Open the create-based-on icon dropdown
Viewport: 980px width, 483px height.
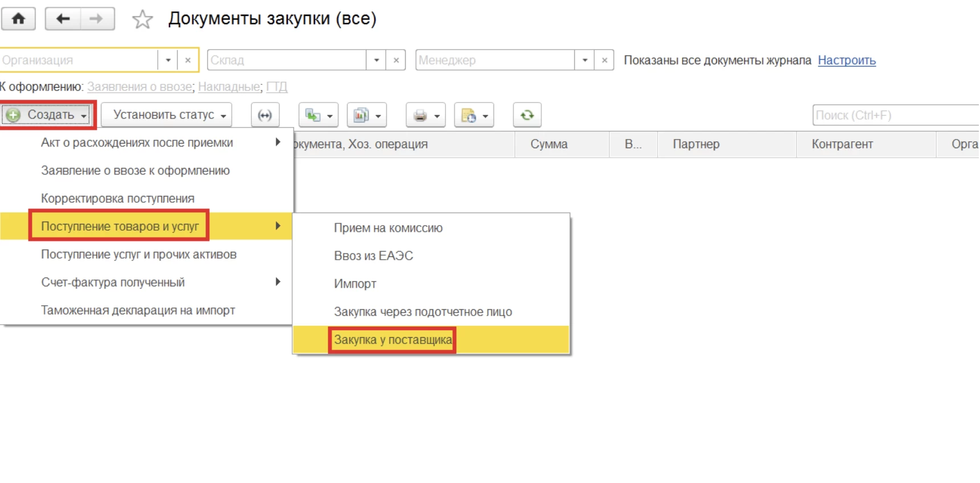[318, 116]
